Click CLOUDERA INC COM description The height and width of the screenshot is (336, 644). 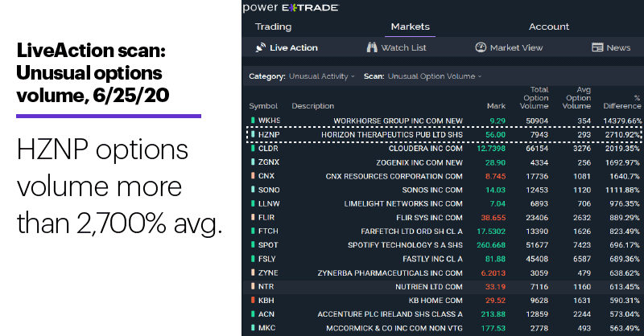click(426, 148)
